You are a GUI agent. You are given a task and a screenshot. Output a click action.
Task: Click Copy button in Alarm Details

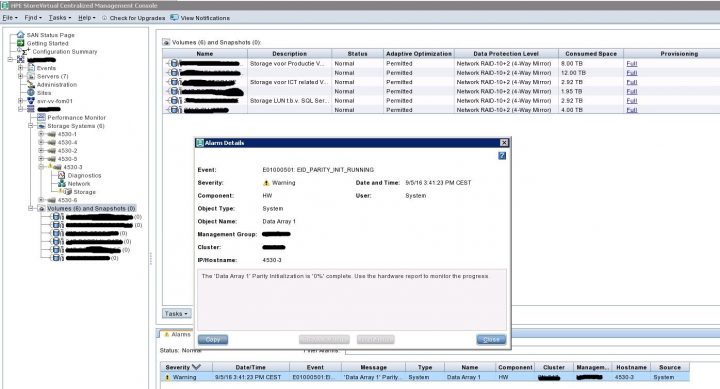coord(213,339)
